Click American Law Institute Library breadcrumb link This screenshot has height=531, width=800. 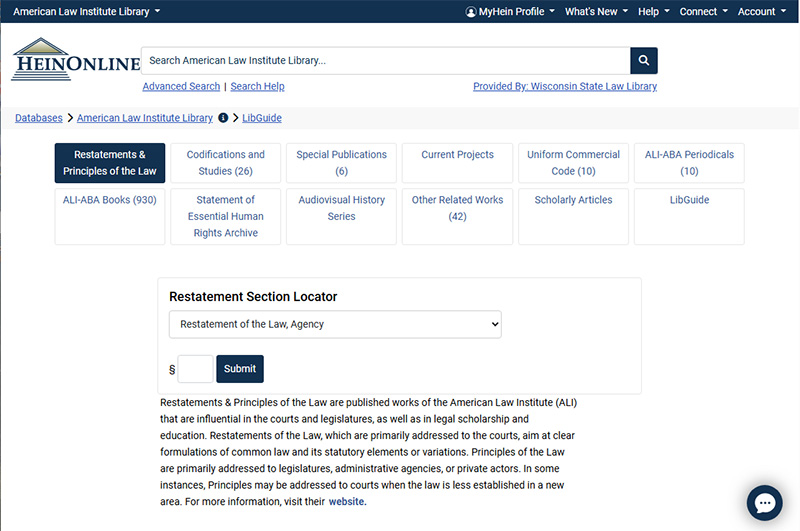point(145,118)
